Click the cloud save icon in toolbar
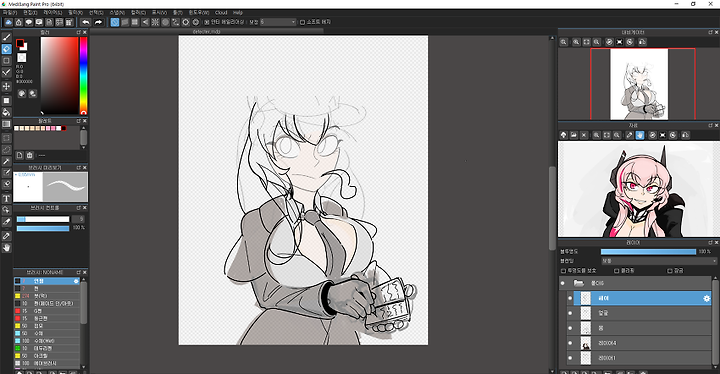 click(8, 22)
